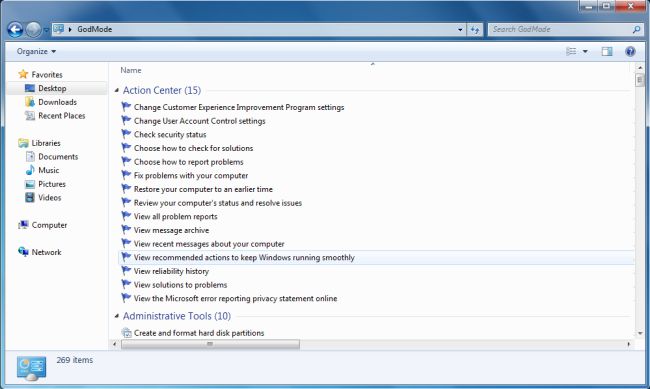Screen dimensions: 650x389
Task: Select Network in navigation pane
Action: pos(46,252)
